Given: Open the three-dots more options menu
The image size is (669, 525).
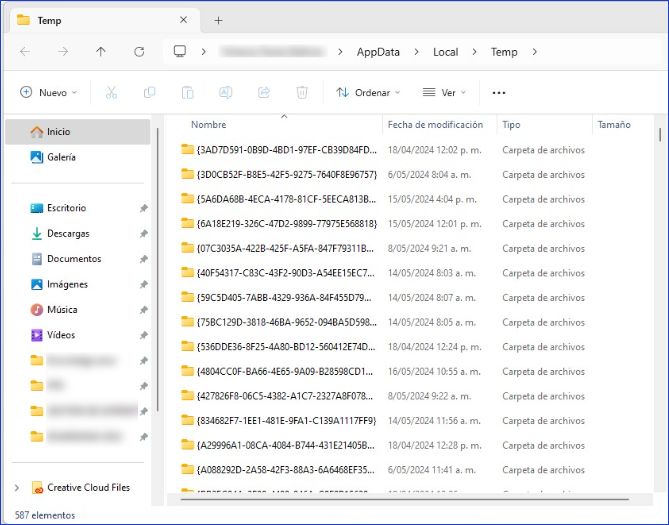Looking at the screenshot, I should click(x=499, y=92).
